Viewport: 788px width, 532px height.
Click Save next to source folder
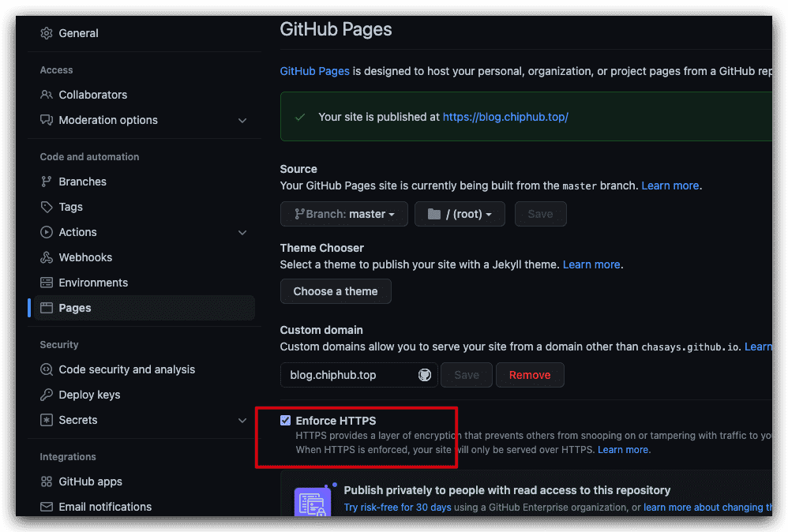pos(540,214)
